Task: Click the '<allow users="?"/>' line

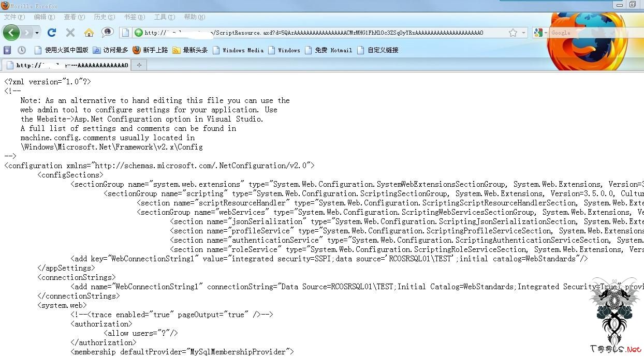Action: coord(141,333)
